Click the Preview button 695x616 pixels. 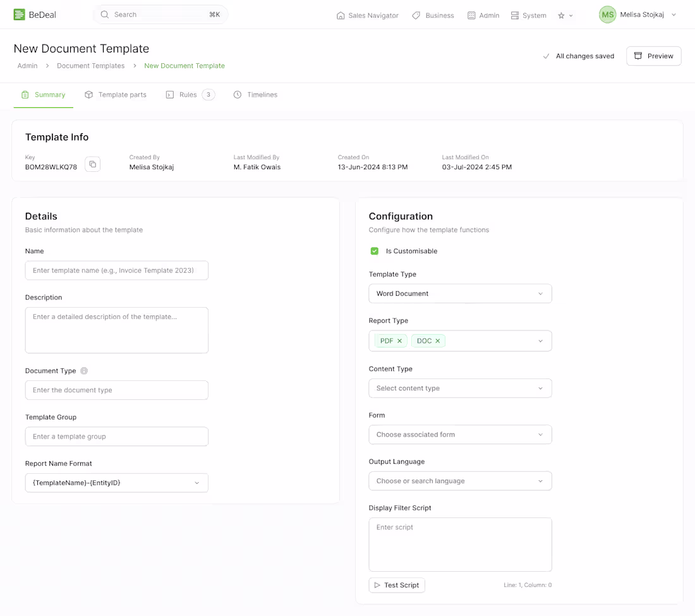pos(653,56)
